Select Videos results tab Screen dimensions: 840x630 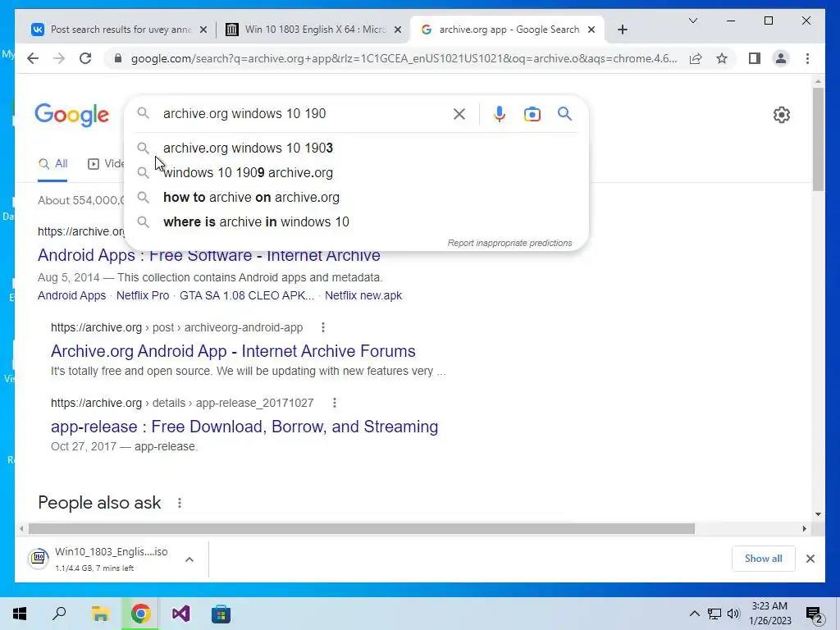[x=106, y=164]
